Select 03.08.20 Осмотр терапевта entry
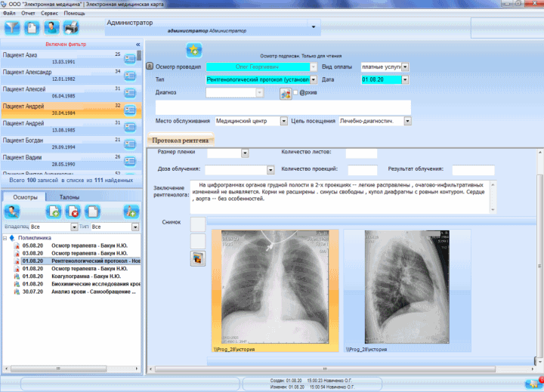This screenshot has height=392, width=544. click(75, 253)
